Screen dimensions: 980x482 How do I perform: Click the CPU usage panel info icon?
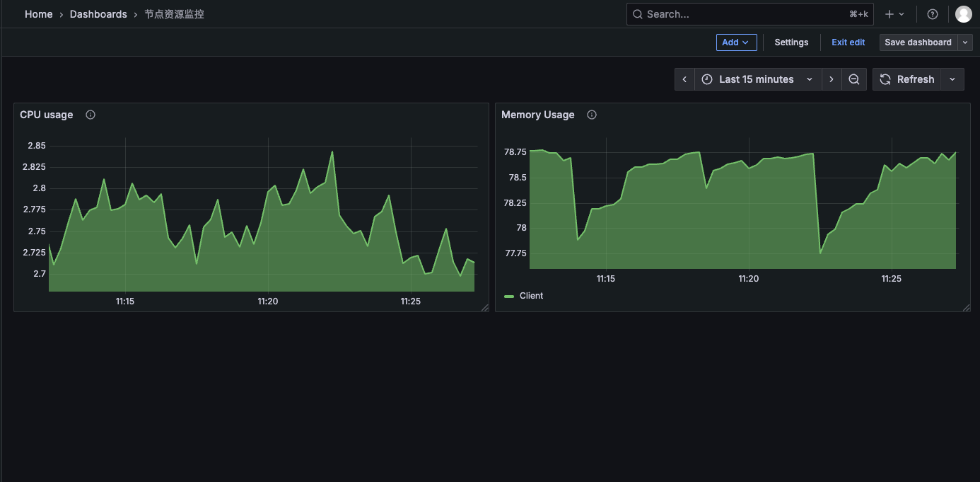[90, 114]
